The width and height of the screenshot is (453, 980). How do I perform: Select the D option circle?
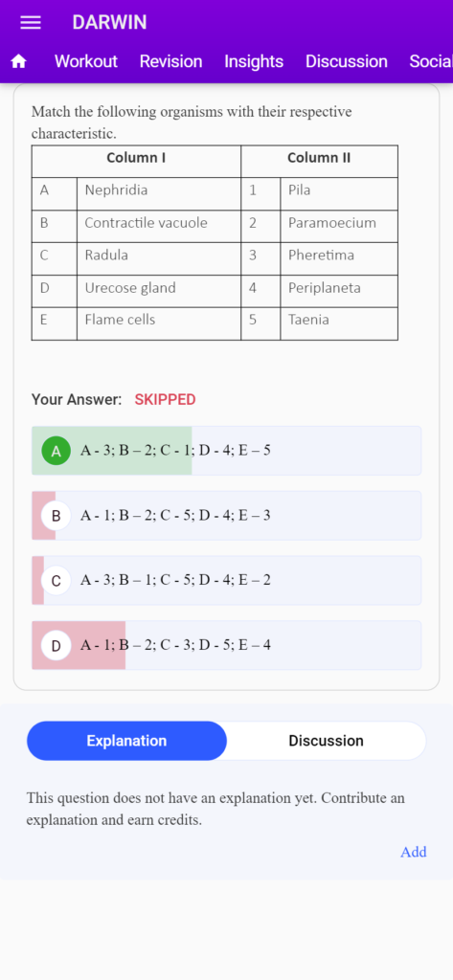(x=57, y=646)
